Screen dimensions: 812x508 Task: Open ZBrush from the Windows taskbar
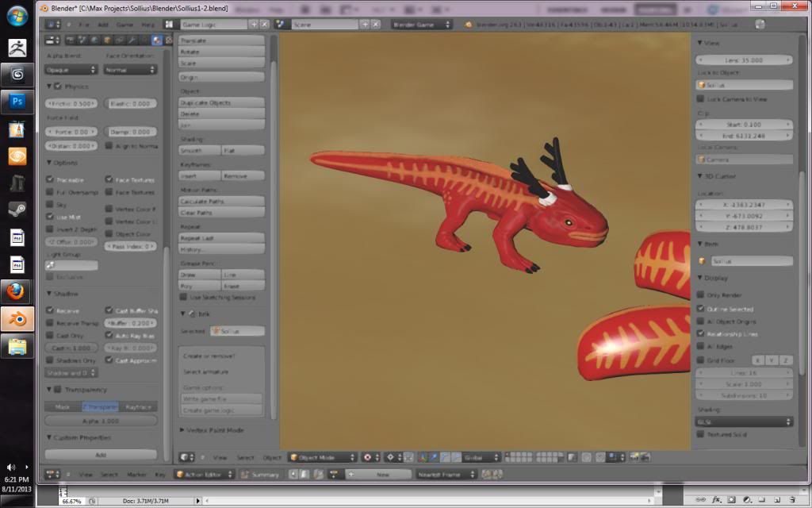17,47
